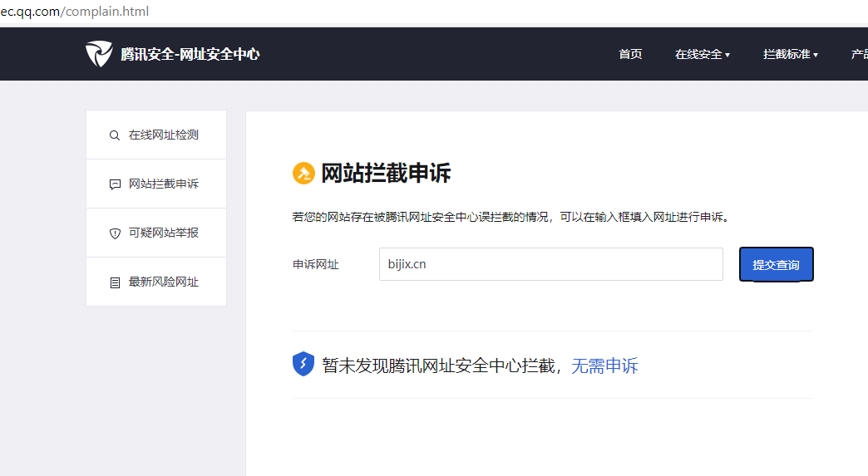Image resolution: width=868 pixels, height=476 pixels.
Task: Click the browser address bar URL
Action: point(75,11)
